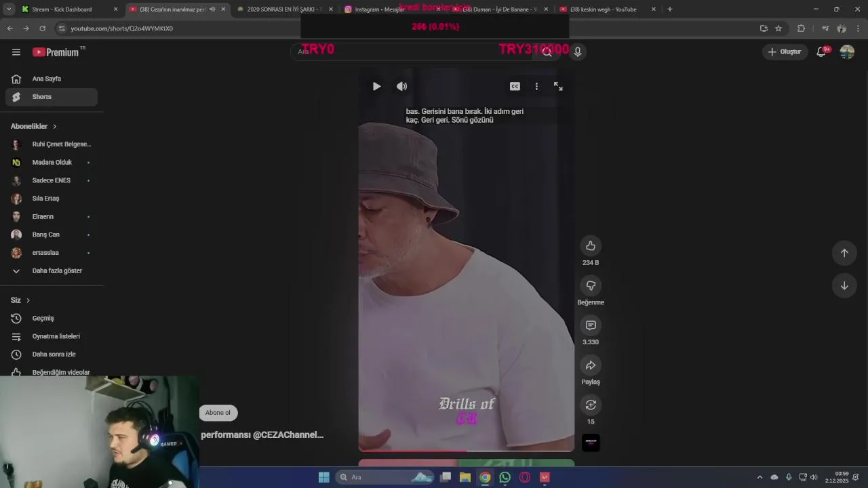Open Oynatma listeleri playlists

click(x=52, y=336)
